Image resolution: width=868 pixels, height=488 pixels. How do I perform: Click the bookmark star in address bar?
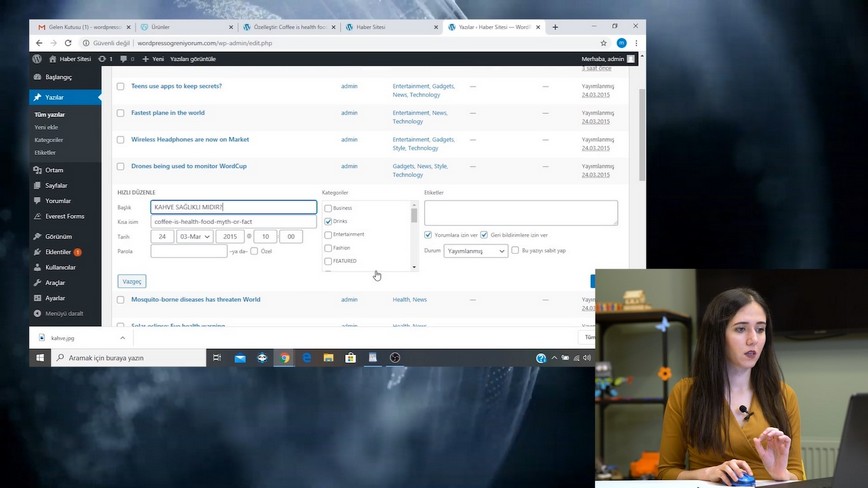[604, 43]
